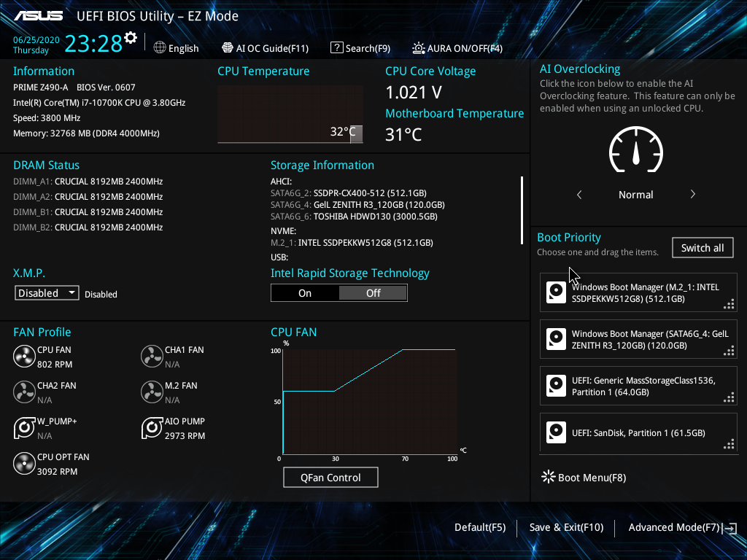Click the CPU OPT FAN icon

pyautogui.click(x=24, y=463)
